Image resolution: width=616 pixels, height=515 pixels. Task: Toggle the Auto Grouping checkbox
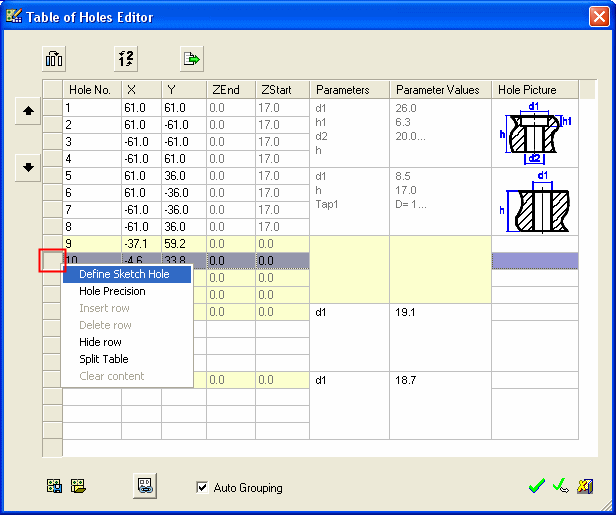point(202,488)
